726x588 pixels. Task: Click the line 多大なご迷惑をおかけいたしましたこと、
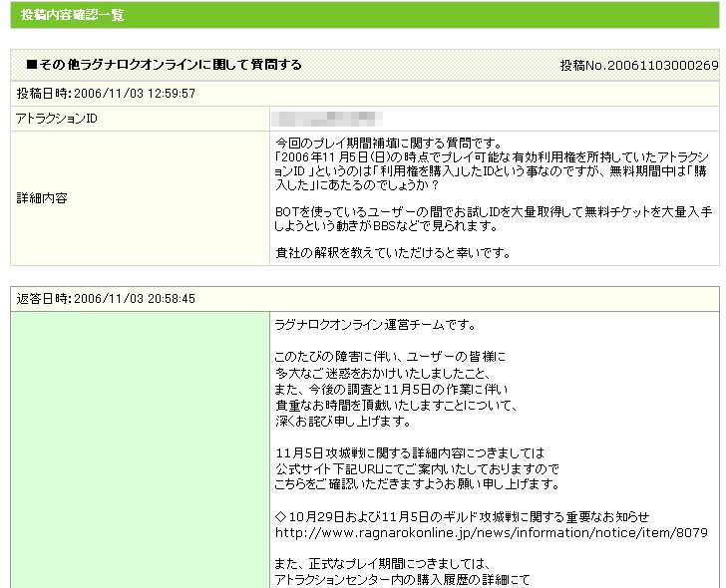383,373
